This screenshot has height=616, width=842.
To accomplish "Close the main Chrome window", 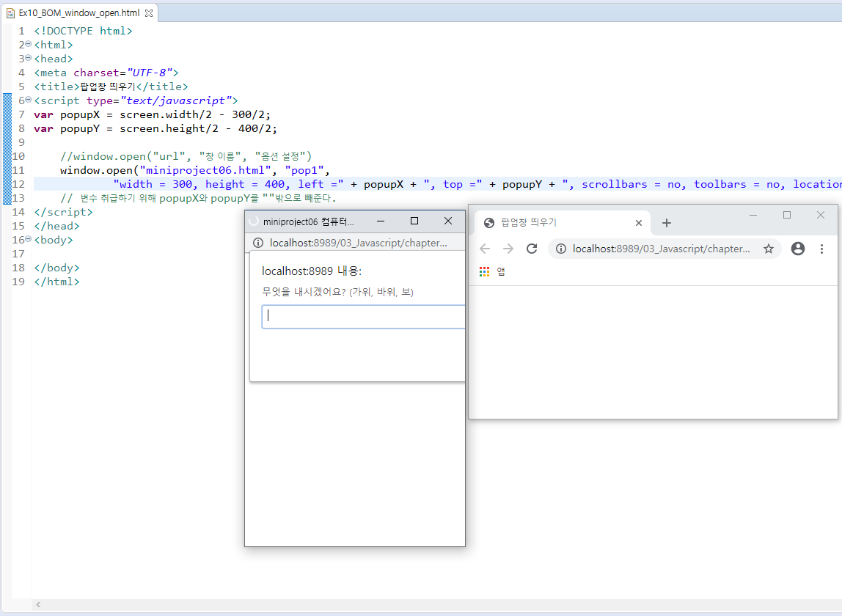I will (x=821, y=215).
